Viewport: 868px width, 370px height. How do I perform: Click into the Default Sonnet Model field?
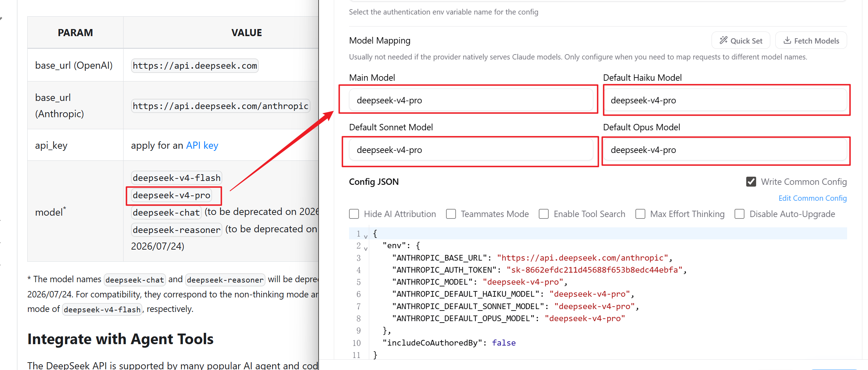471,150
